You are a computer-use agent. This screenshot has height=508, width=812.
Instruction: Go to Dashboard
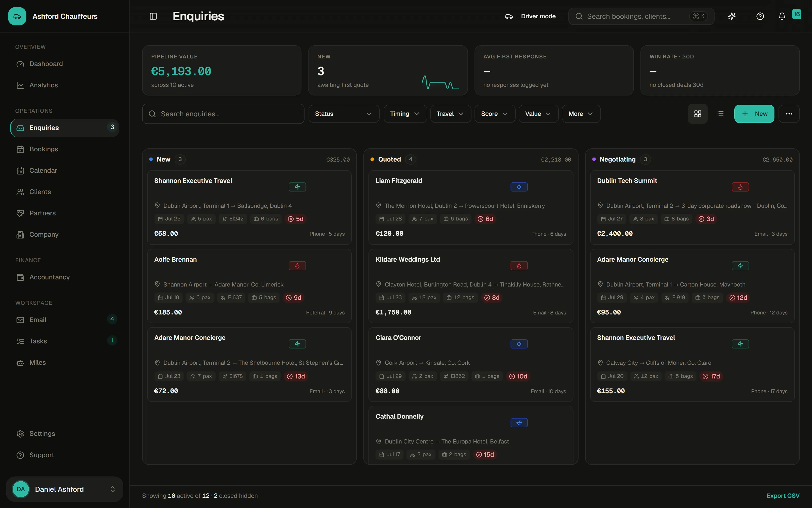(64, 64)
